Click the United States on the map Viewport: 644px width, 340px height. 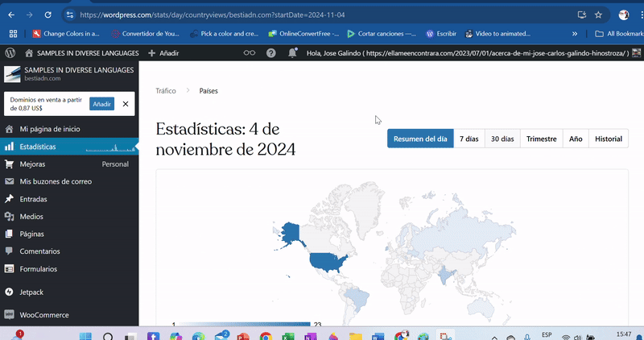[327, 260]
